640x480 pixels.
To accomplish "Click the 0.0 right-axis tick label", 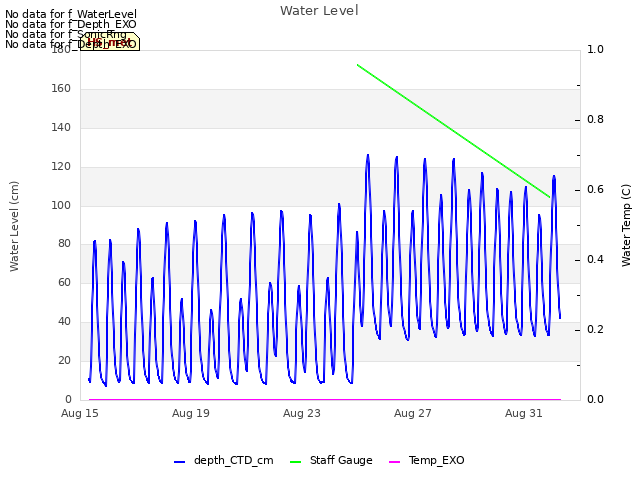I will pyautogui.click(x=595, y=399).
